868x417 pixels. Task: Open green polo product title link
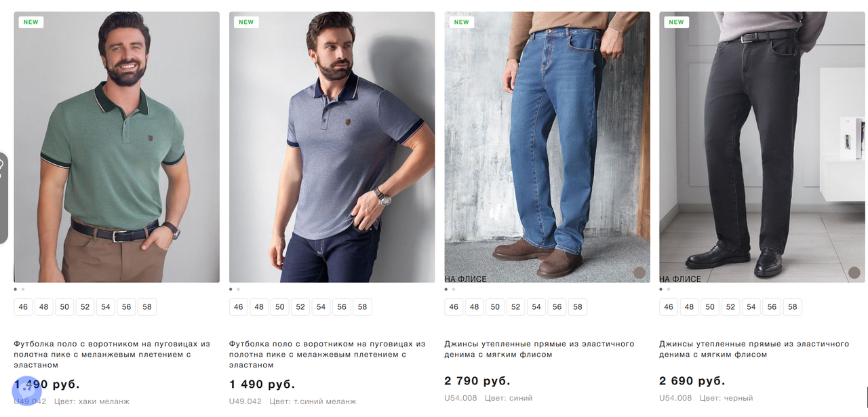(x=112, y=355)
